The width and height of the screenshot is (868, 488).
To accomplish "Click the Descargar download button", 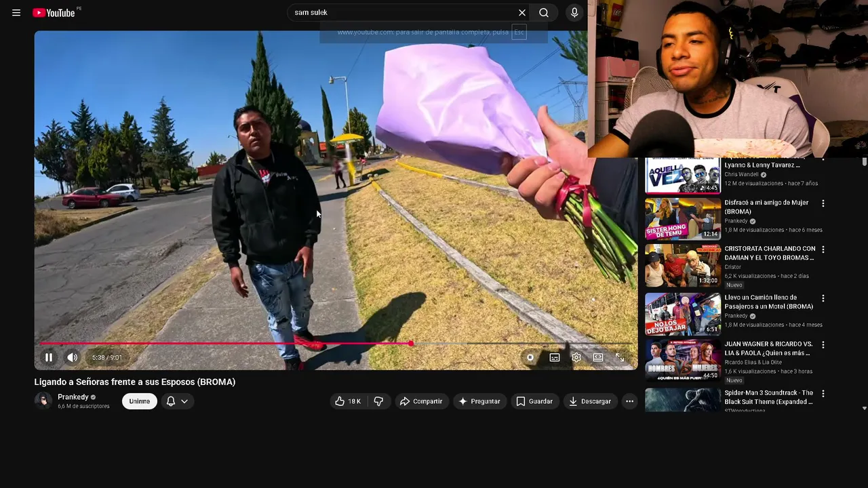I will coord(590,401).
